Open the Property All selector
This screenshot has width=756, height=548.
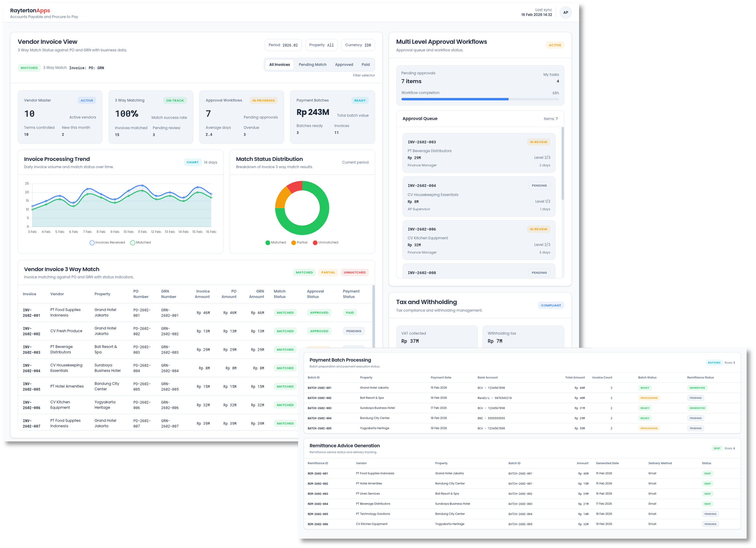click(x=321, y=45)
